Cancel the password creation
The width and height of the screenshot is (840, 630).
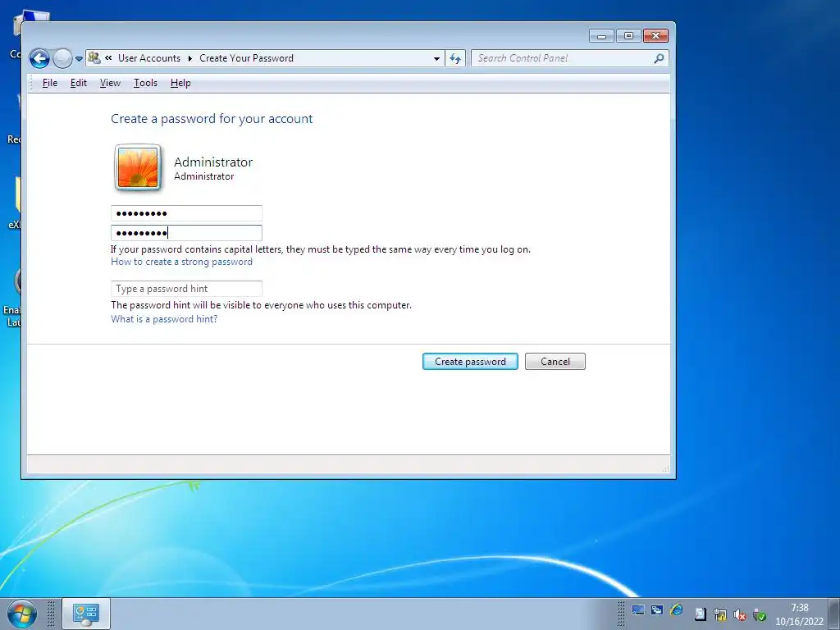coord(555,362)
